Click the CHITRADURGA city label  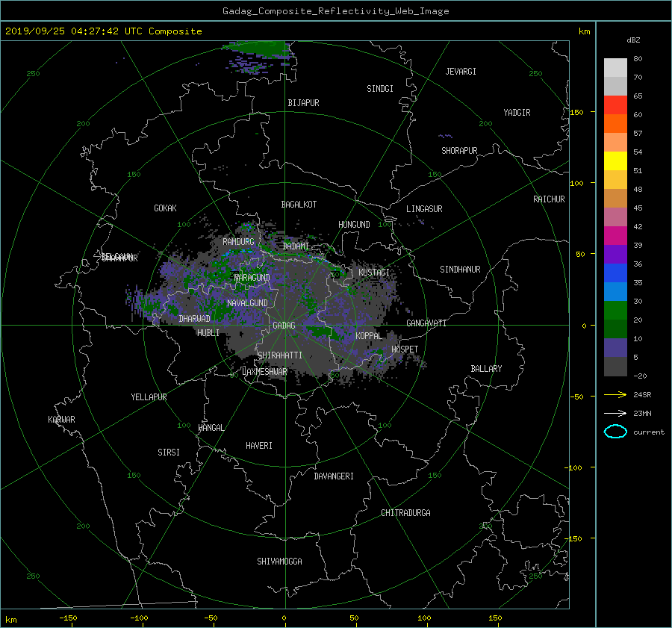pyautogui.click(x=405, y=513)
